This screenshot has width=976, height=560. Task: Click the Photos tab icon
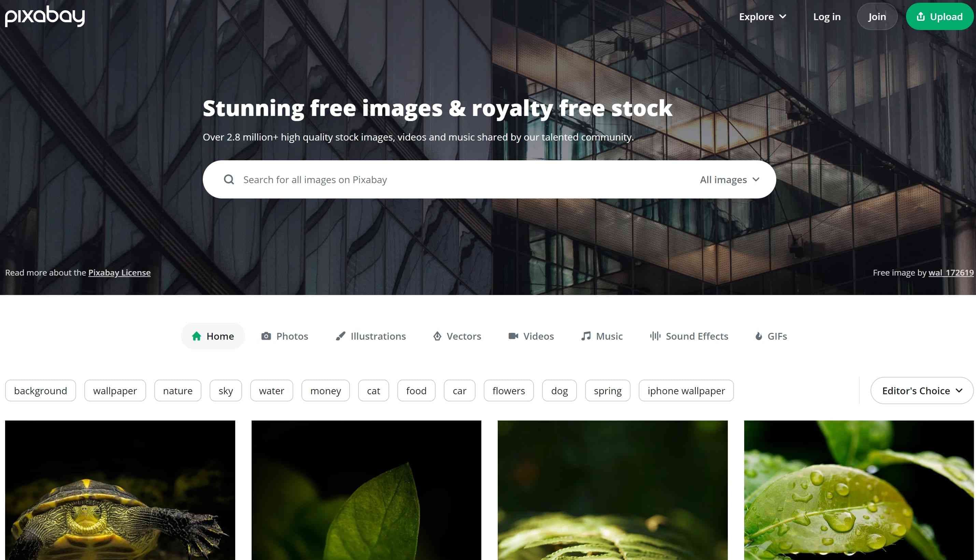point(266,336)
